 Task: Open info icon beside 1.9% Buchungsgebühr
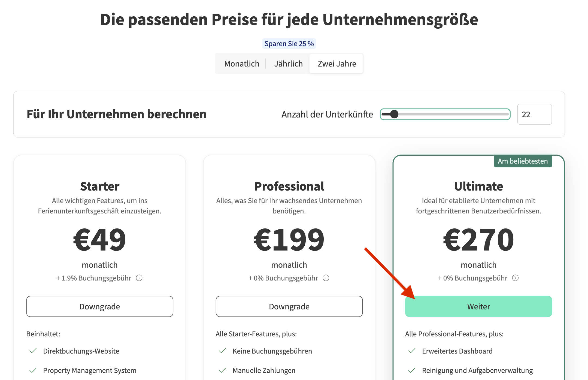coord(139,278)
